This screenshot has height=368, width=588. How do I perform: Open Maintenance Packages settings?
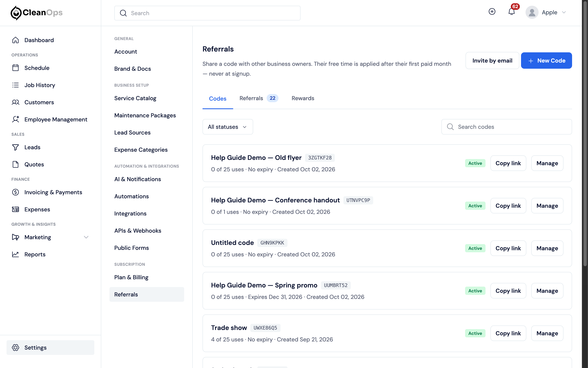point(145,115)
